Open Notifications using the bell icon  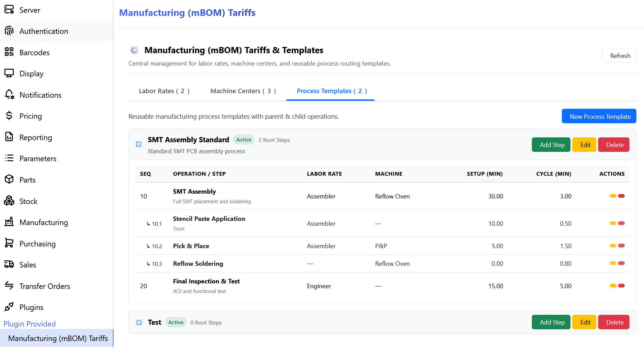click(9, 95)
